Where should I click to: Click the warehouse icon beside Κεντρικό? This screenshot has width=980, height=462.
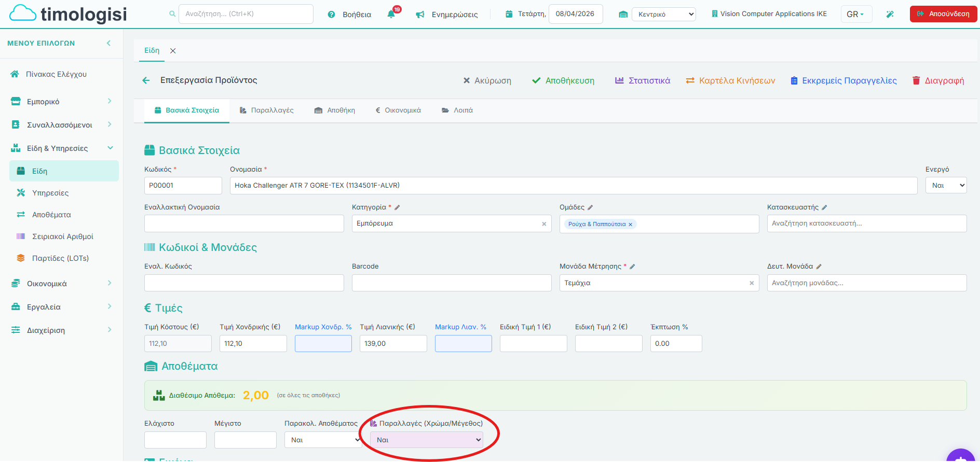click(x=623, y=15)
